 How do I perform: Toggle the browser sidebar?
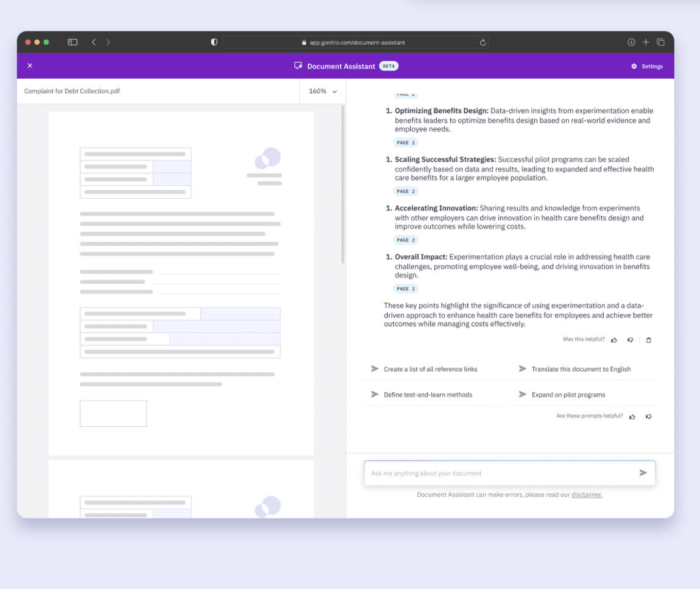73,42
